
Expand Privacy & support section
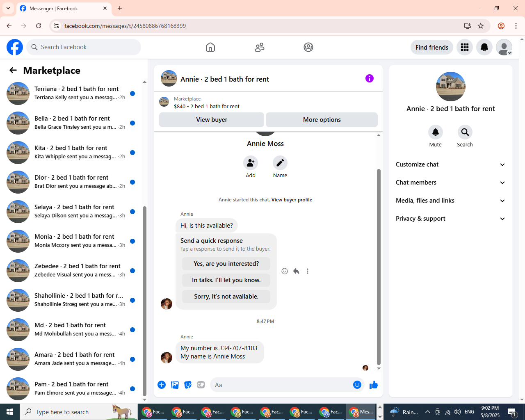(451, 219)
